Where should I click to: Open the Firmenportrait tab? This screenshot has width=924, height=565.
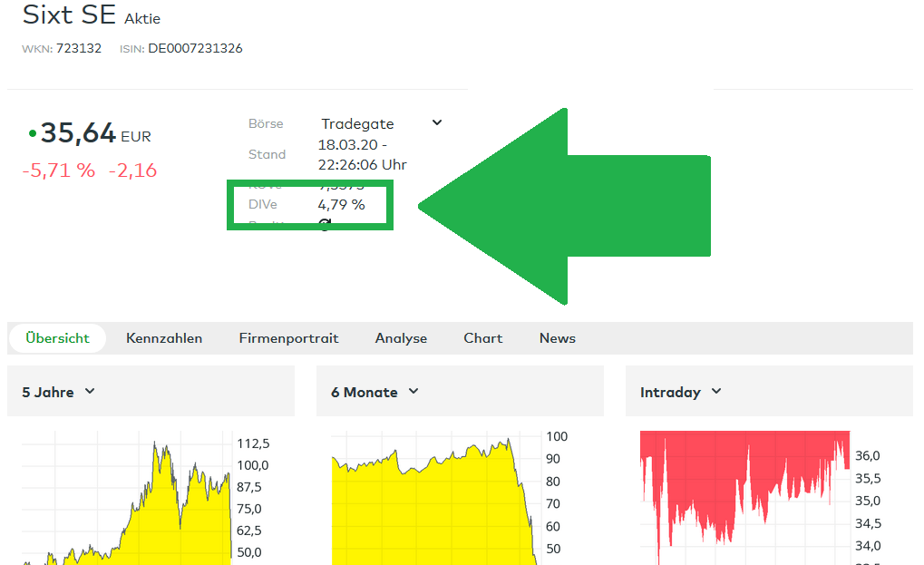pos(288,338)
